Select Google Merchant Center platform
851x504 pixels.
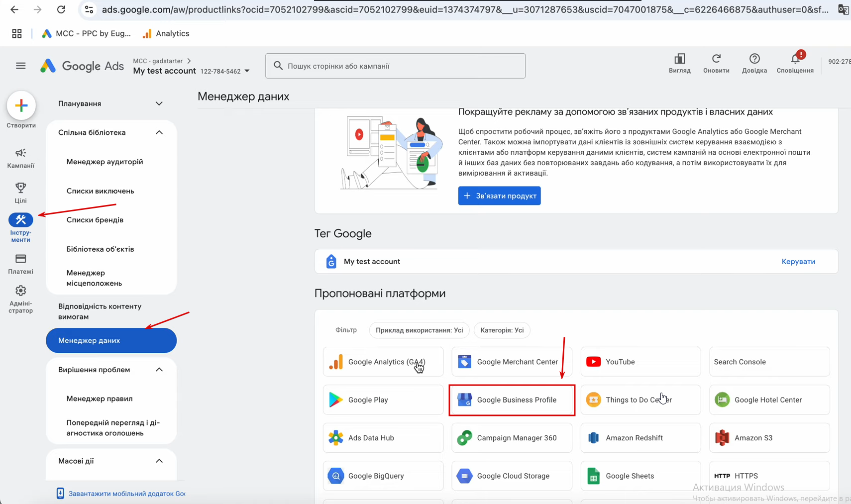click(512, 362)
